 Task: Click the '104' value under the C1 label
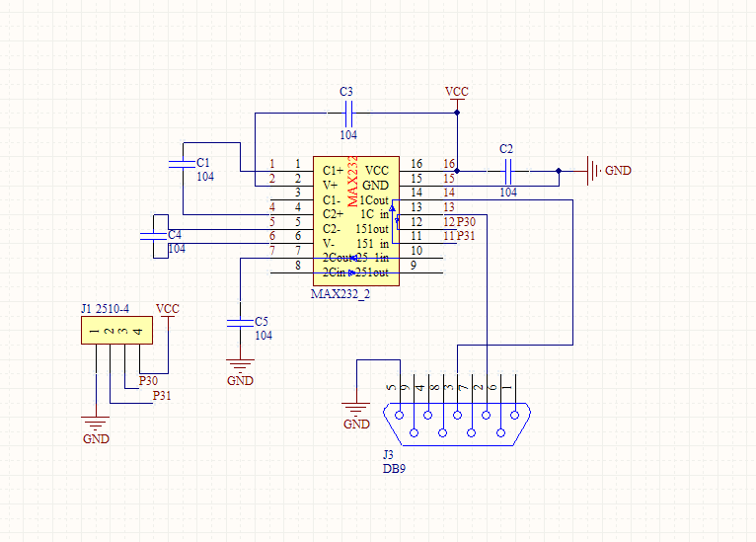(205, 177)
